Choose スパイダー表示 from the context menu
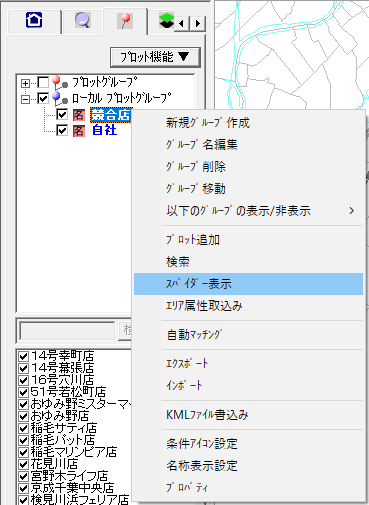This screenshot has height=505, width=369. 248,284
